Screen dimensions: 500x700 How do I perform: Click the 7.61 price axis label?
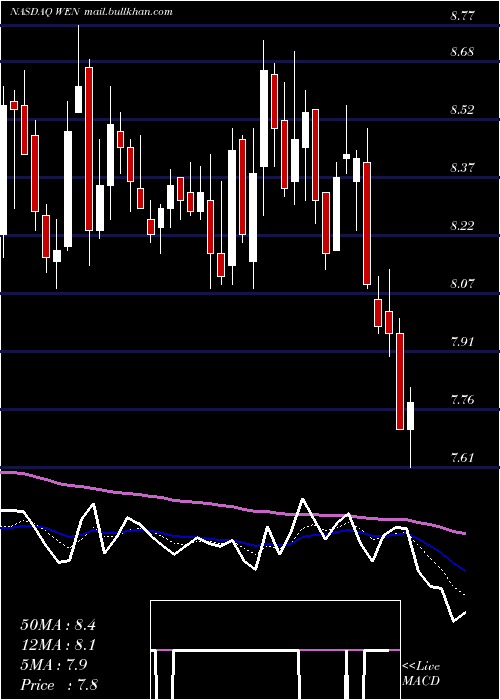(462, 457)
